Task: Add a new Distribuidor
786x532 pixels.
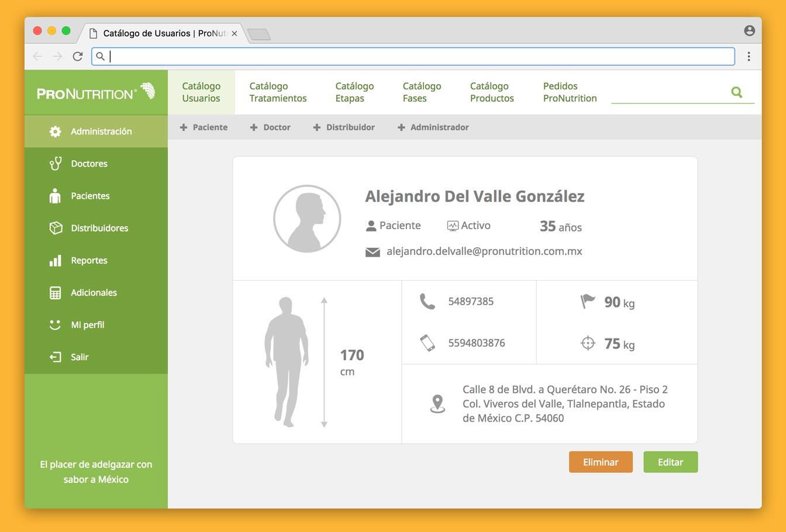Action: pyautogui.click(x=344, y=127)
